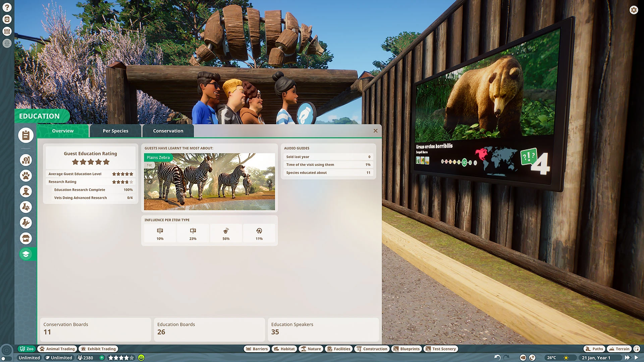This screenshot has width=644, height=362.
Task: Open the Animal Trading button
Action: click(x=57, y=349)
